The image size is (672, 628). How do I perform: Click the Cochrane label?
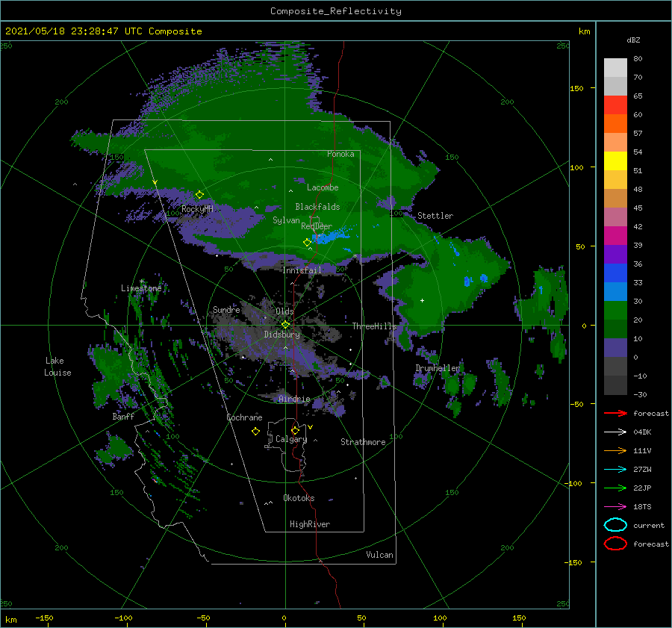pyautogui.click(x=244, y=417)
